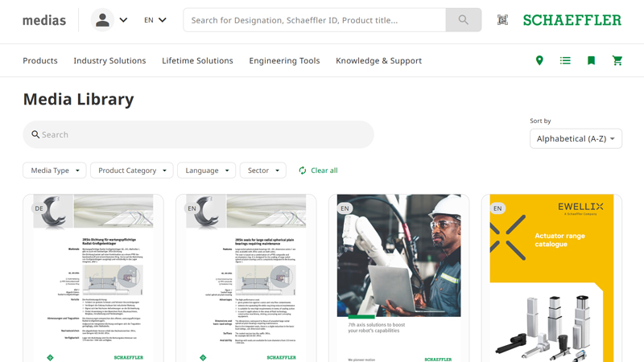Select Engineering Tools menu item
Viewport: 644px width, 362px height.
(x=284, y=60)
